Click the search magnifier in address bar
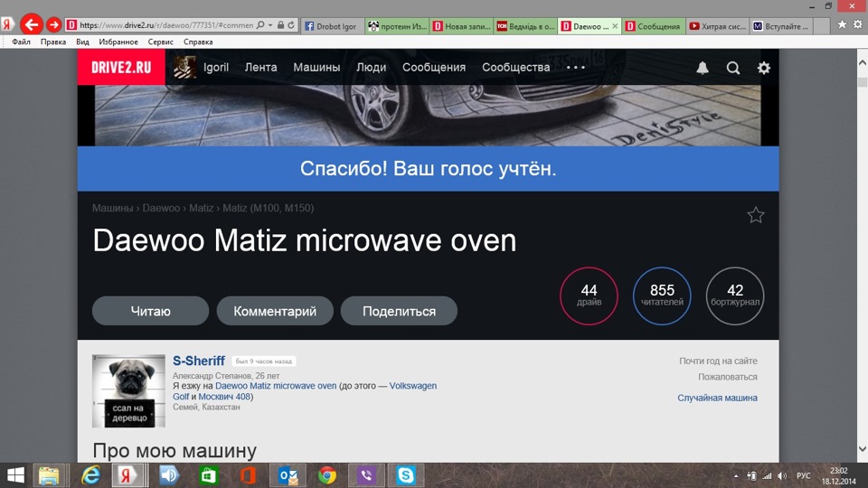Image resolution: width=868 pixels, height=488 pixels. [260, 25]
